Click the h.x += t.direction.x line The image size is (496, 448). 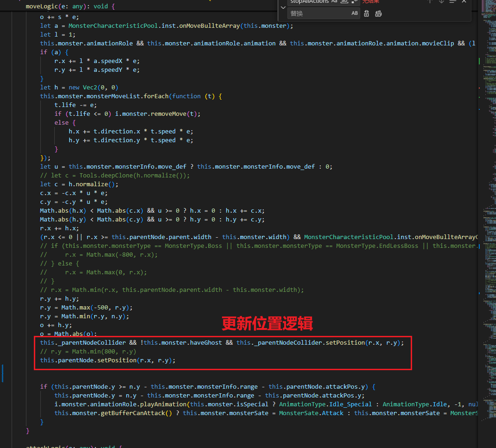tap(131, 132)
